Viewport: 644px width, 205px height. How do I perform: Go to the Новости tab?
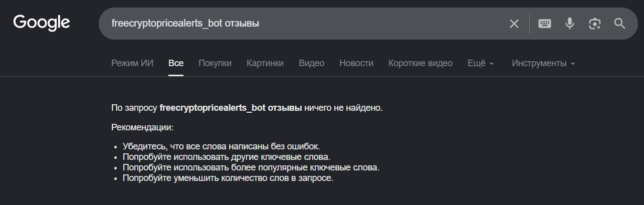356,63
